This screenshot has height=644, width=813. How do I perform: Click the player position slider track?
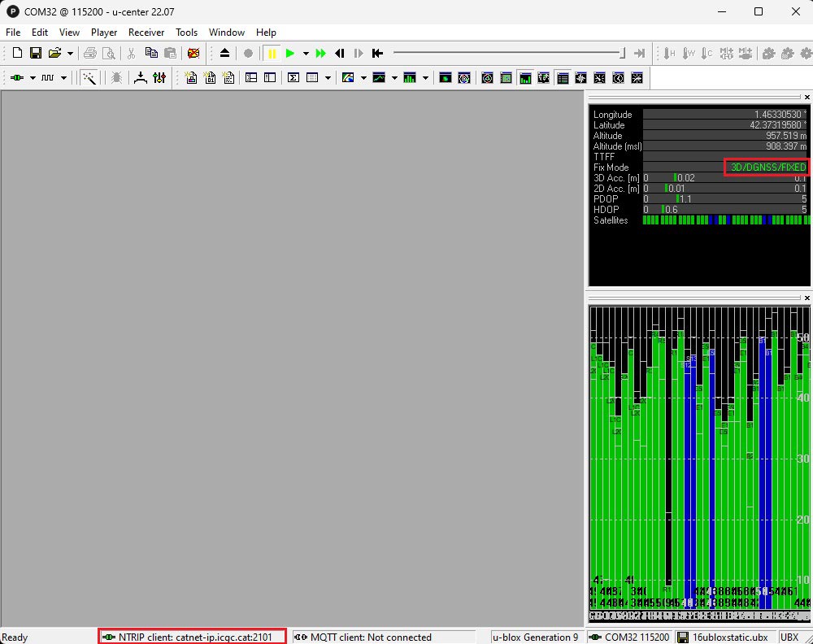[506, 54]
